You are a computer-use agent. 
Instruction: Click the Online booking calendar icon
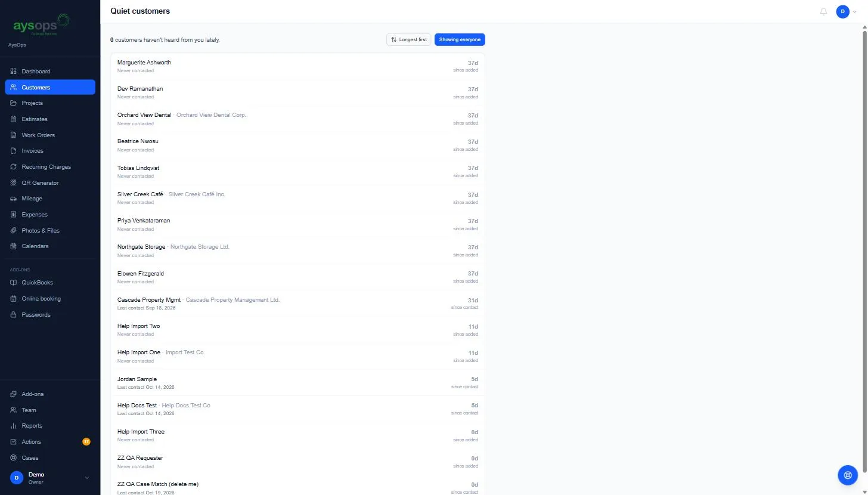(14, 299)
